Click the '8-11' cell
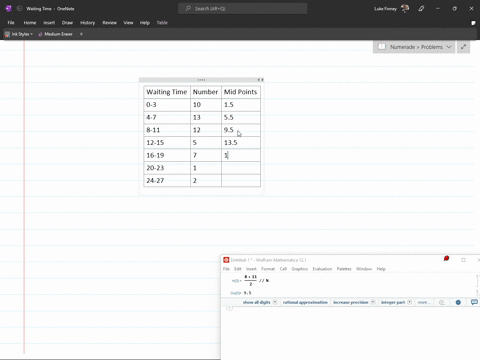The height and width of the screenshot is (360, 480). 167,130
